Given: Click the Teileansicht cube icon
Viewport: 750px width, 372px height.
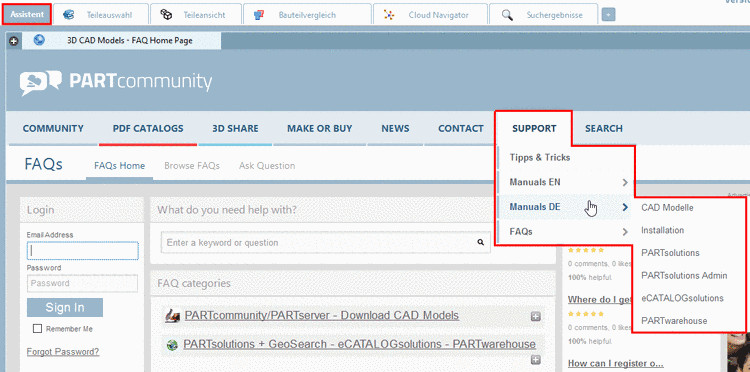Looking at the screenshot, I should coord(166,15).
